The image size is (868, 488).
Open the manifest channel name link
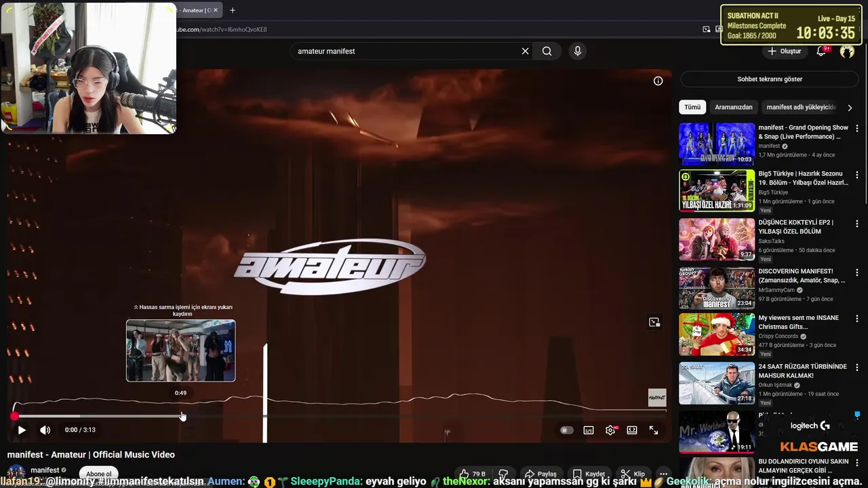pos(45,470)
